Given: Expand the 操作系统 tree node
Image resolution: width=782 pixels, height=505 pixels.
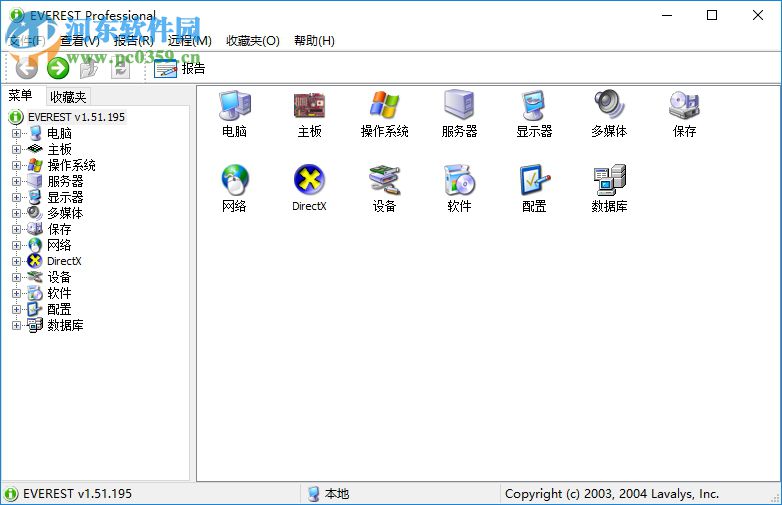Looking at the screenshot, I should (x=16, y=166).
